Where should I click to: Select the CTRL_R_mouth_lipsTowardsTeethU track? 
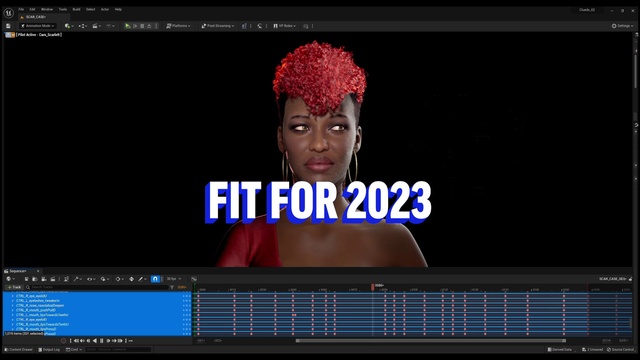tap(42, 324)
